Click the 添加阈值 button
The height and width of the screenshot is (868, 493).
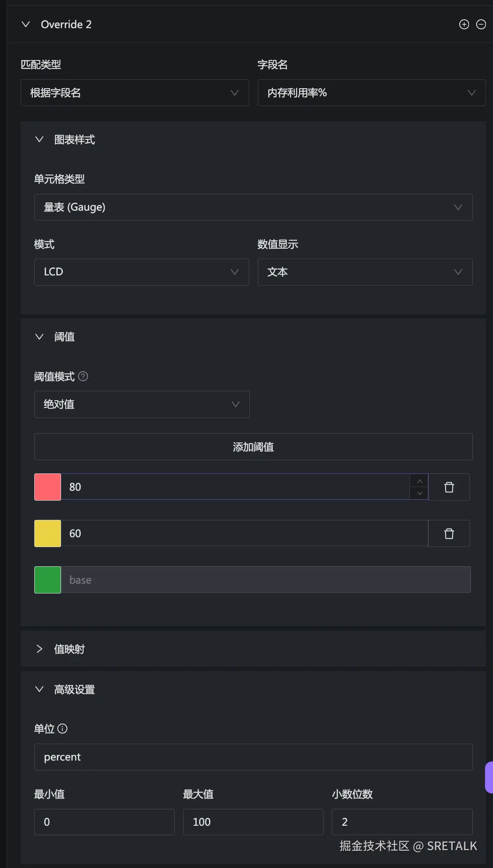coord(253,447)
